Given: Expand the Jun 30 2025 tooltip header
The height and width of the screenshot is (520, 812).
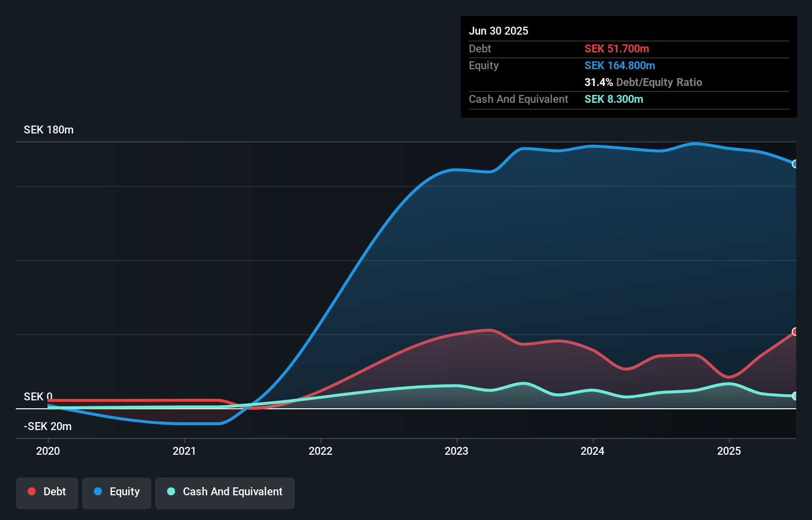Looking at the screenshot, I should coord(498,31).
